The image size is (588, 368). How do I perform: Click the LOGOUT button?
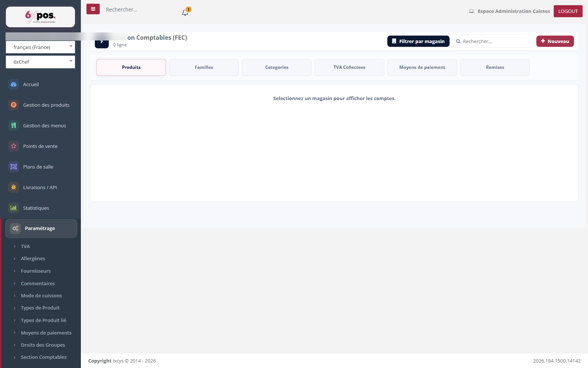coord(568,11)
